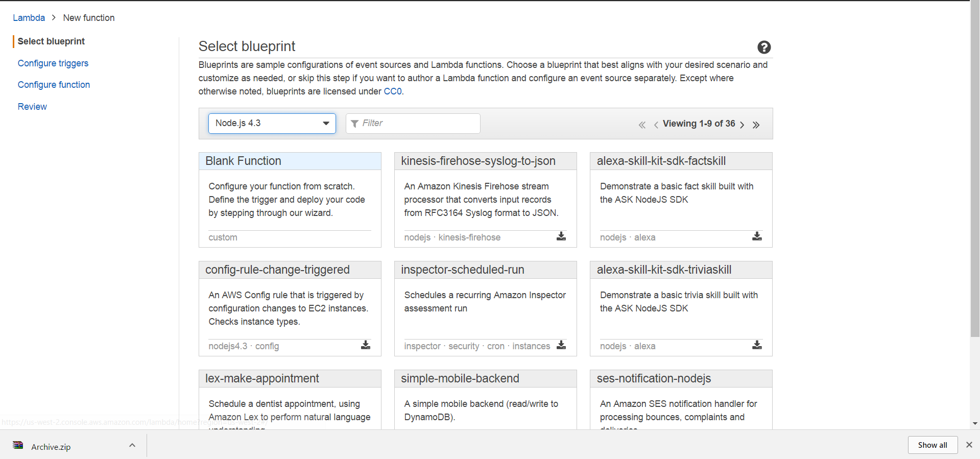Screen dimensions: 980x459
Task: Download the inspector-scheduled-run blueprint
Action: point(561,345)
